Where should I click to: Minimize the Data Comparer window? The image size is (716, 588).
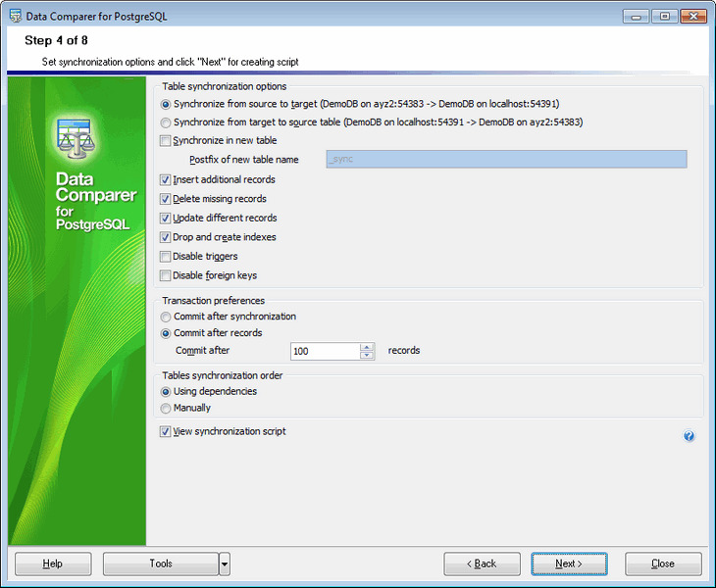click(x=637, y=17)
